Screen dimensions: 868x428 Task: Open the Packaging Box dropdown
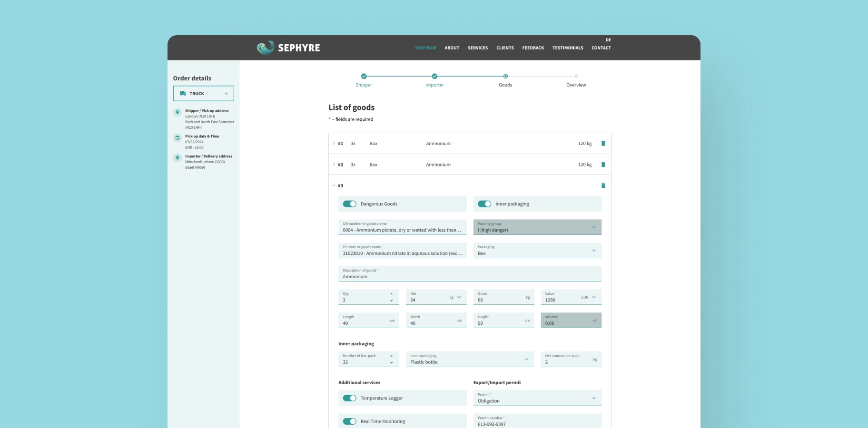pyautogui.click(x=537, y=250)
